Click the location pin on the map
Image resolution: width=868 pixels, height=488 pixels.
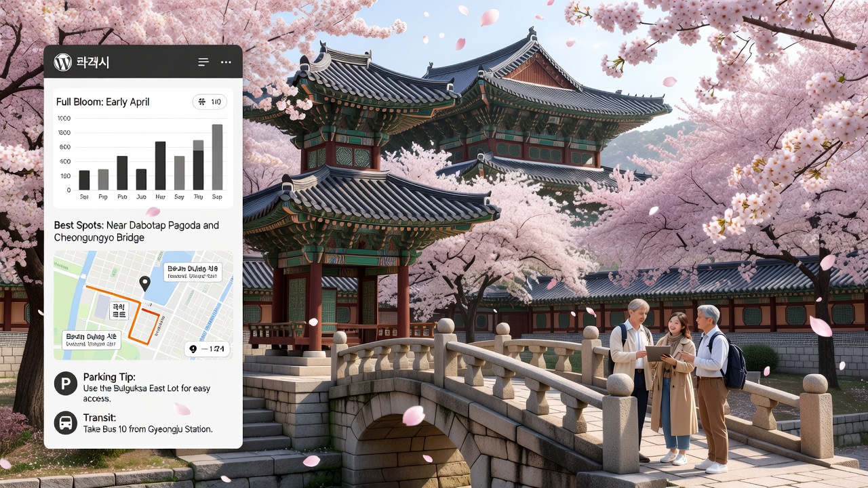tap(144, 284)
